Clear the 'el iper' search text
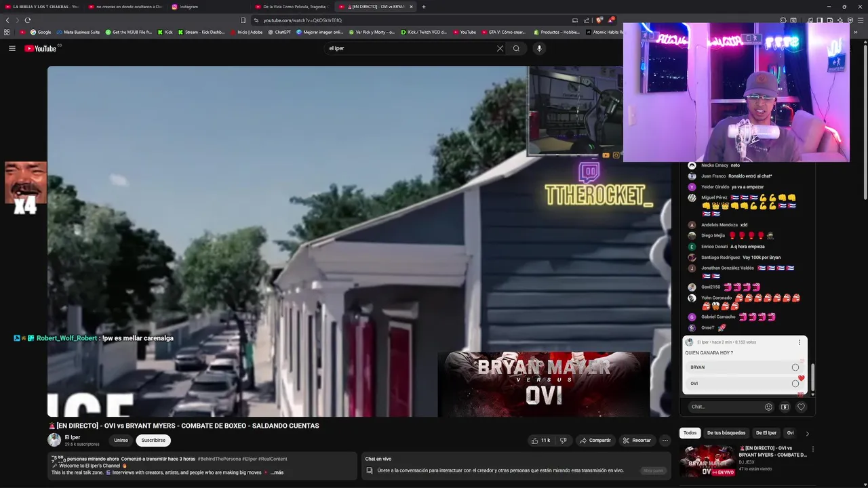Image resolution: width=868 pixels, height=488 pixels. pyautogui.click(x=500, y=48)
